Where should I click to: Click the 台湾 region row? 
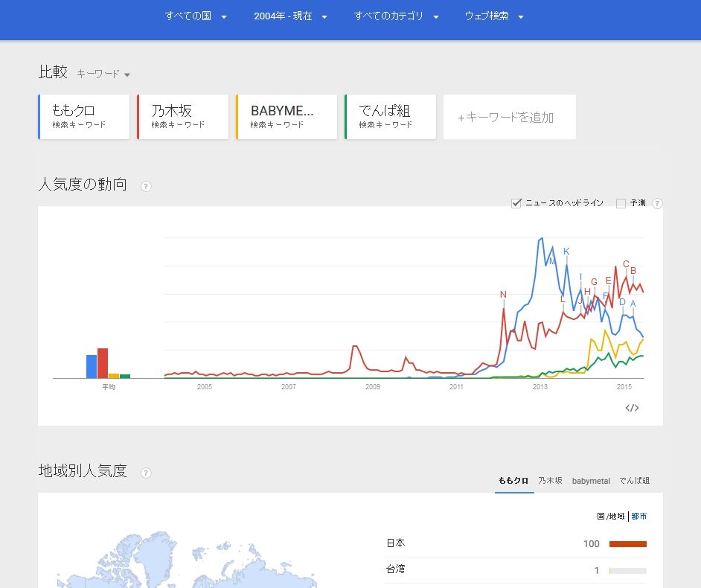click(x=516, y=570)
